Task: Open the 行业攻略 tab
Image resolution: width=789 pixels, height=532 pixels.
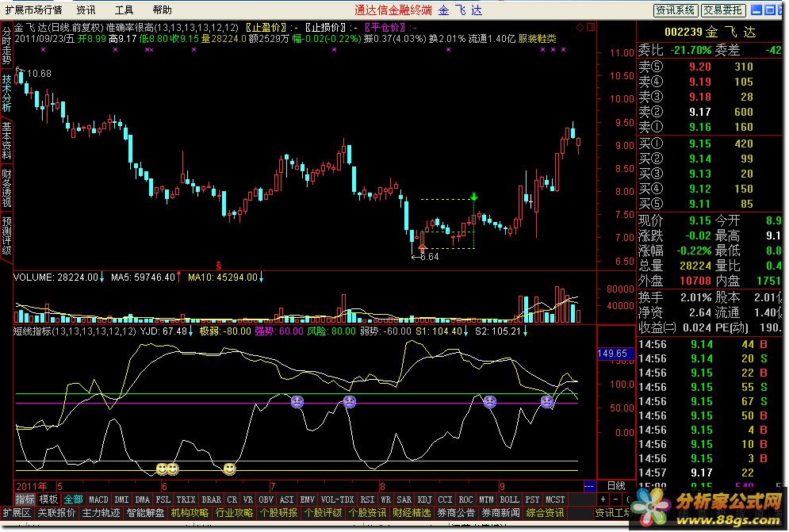Action: point(235,513)
